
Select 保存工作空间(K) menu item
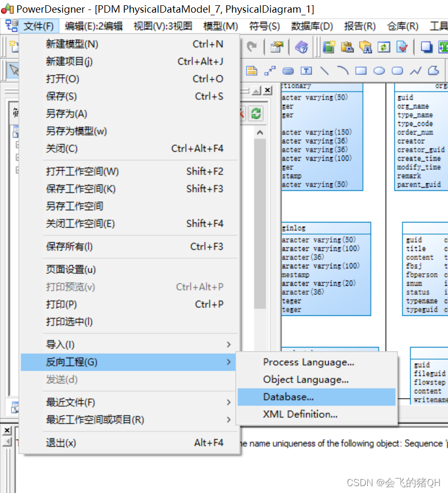[128, 189]
